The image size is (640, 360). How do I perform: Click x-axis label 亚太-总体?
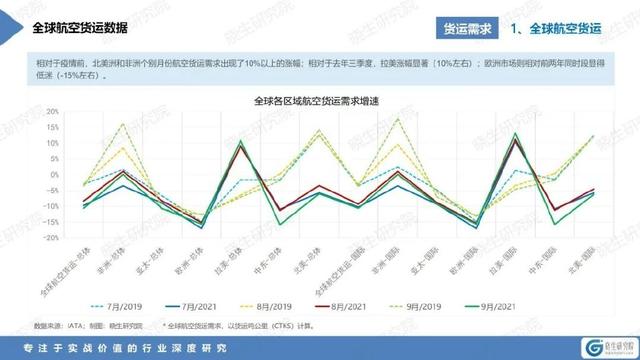click(x=151, y=260)
